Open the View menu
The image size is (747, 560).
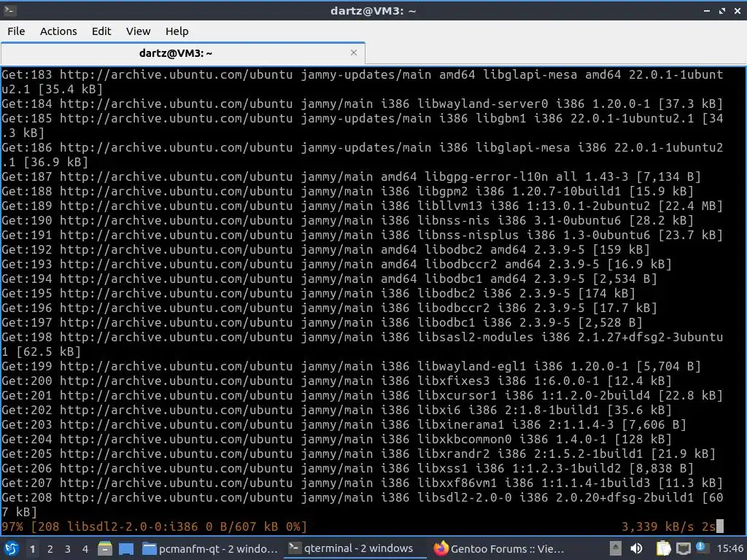click(138, 31)
